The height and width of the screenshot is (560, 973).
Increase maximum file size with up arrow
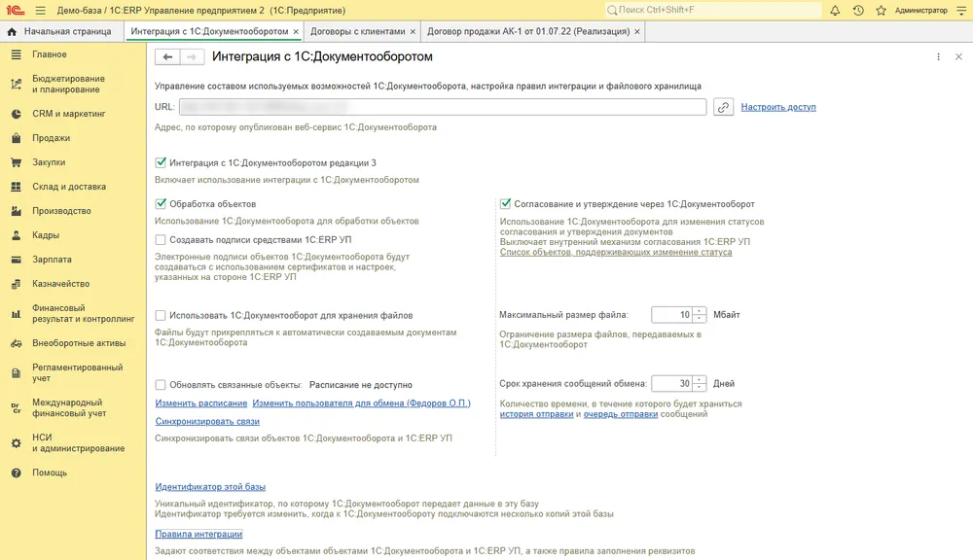point(700,311)
